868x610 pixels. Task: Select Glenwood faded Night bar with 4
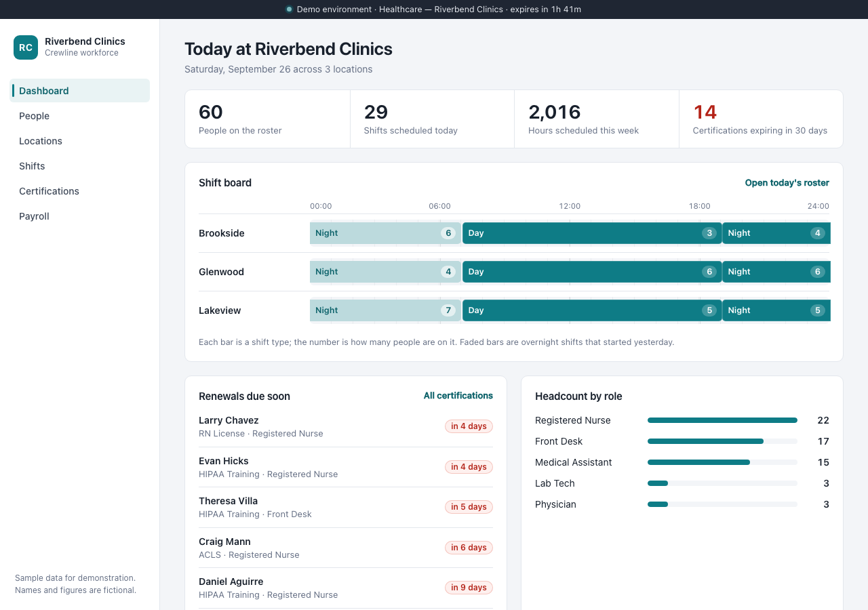[385, 272]
